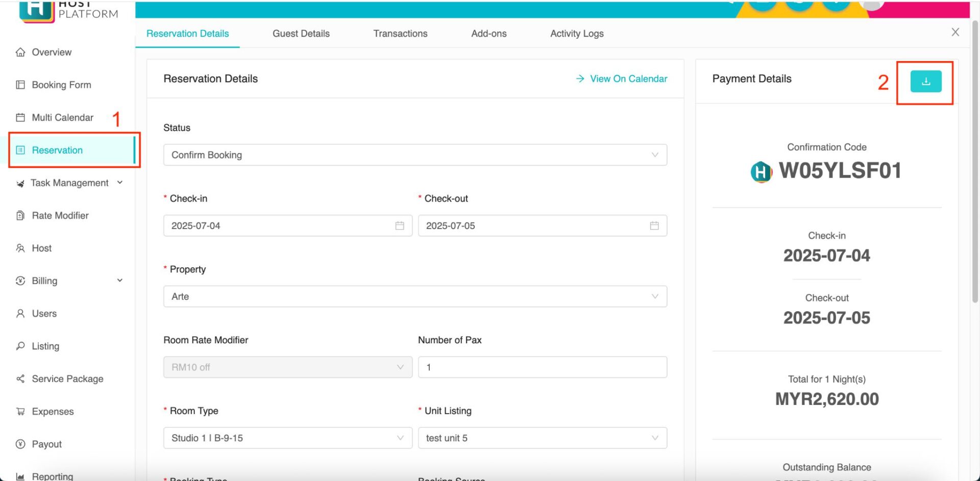Click the Service Package share icon
Viewport: 980px width, 481px height.
[x=20, y=378]
